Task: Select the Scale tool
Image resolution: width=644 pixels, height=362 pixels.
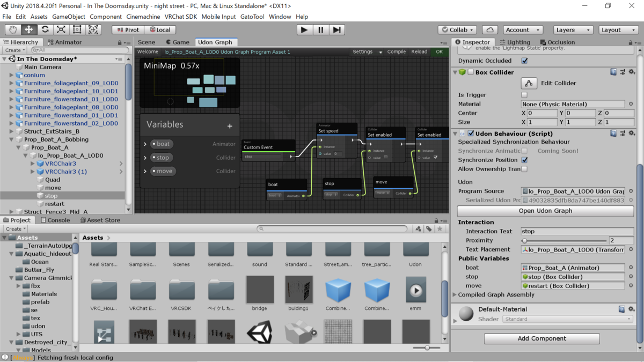Action: pyautogui.click(x=61, y=30)
